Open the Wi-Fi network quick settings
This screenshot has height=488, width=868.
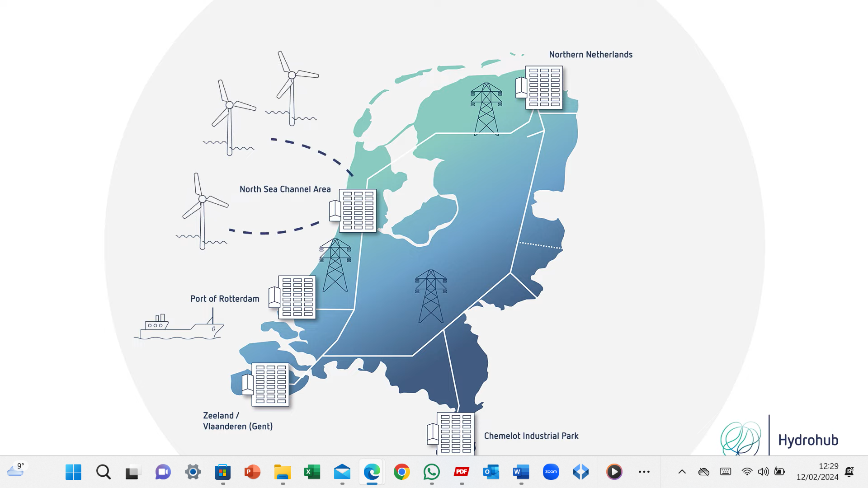[x=747, y=472]
